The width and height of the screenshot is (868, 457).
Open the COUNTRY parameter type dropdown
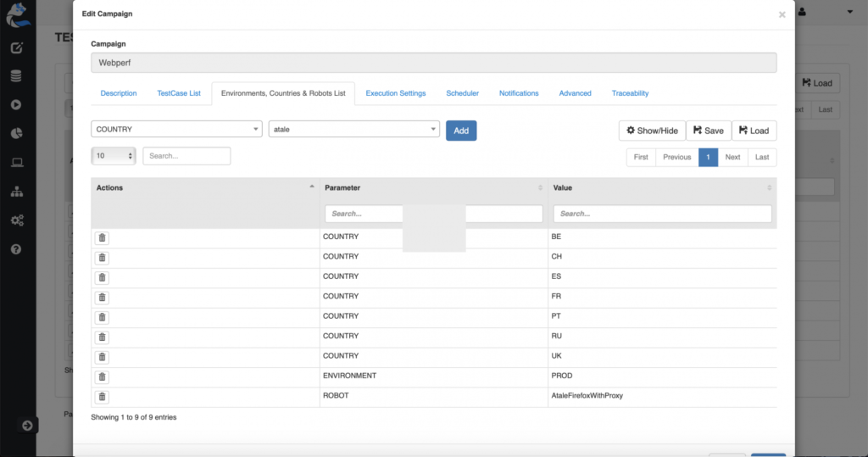point(176,130)
